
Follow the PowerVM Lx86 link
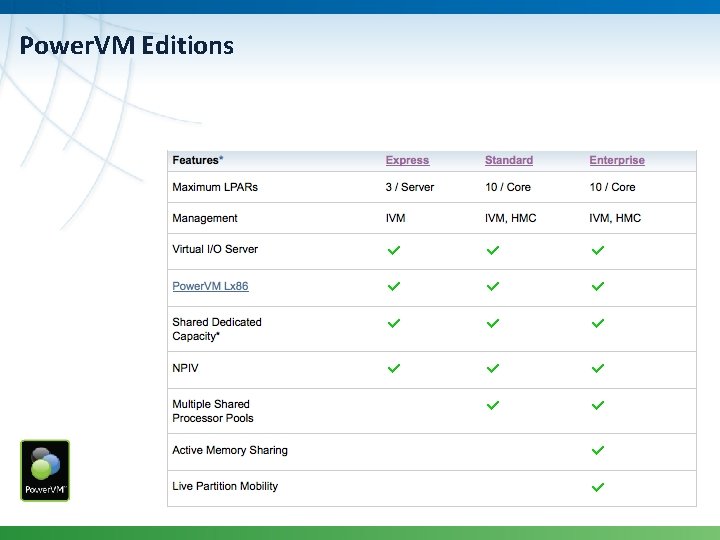(x=210, y=286)
